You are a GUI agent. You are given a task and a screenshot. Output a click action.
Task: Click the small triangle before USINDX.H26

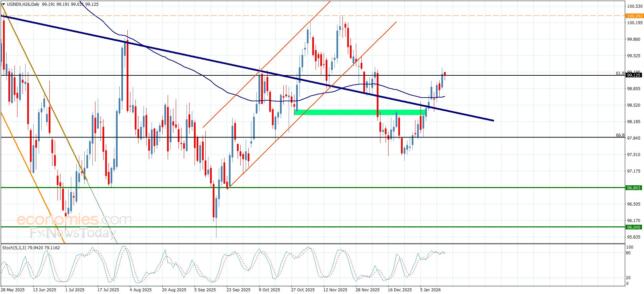click(4, 4)
